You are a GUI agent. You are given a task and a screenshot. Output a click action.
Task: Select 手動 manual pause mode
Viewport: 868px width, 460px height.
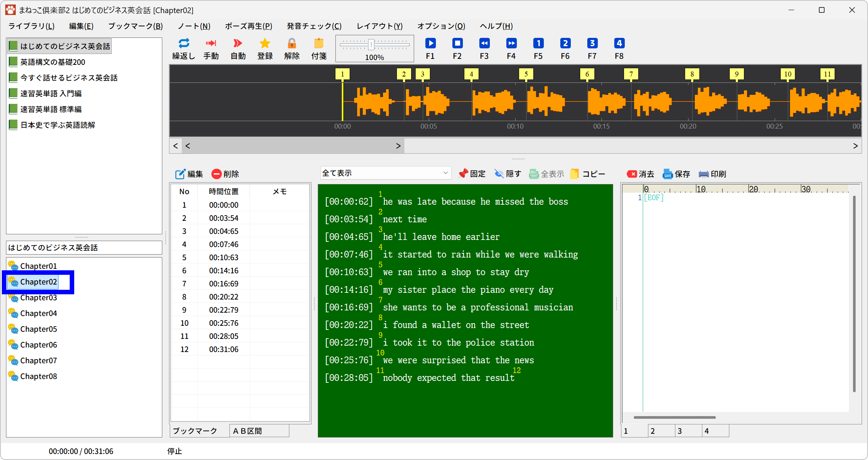[x=211, y=49]
